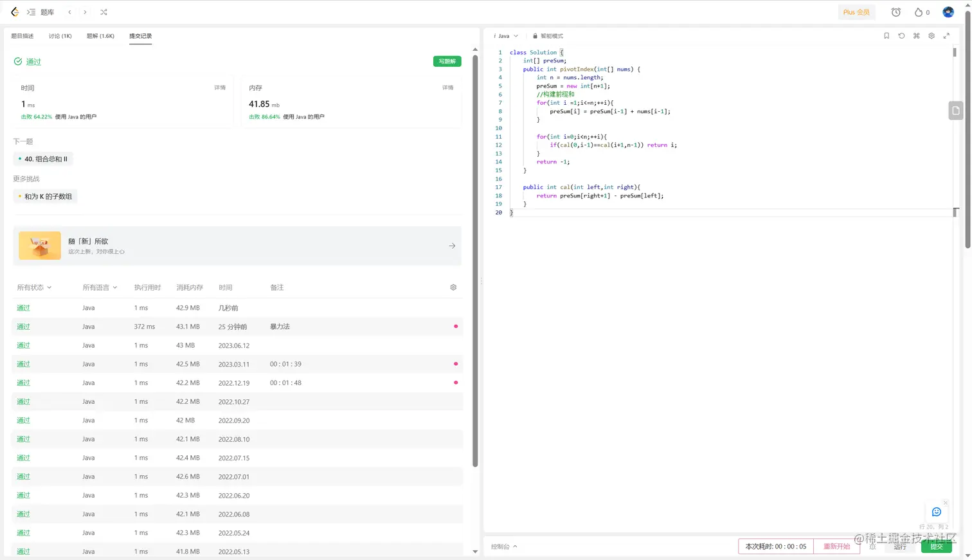Open the 通过 submission dated 2022.08.10
The image size is (972, 560).
coord(23,439)
